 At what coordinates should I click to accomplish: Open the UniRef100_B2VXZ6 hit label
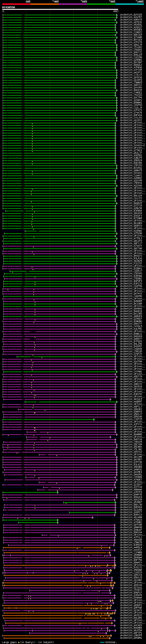[x=131, y=15]
